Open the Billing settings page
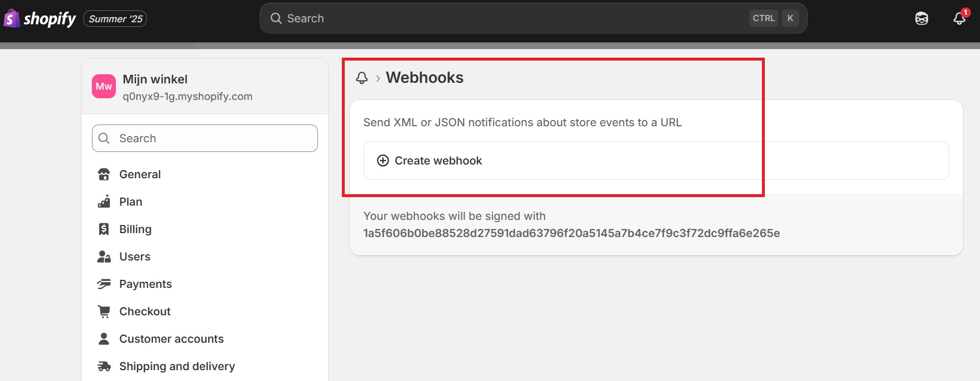 click(x=135, y=229)
